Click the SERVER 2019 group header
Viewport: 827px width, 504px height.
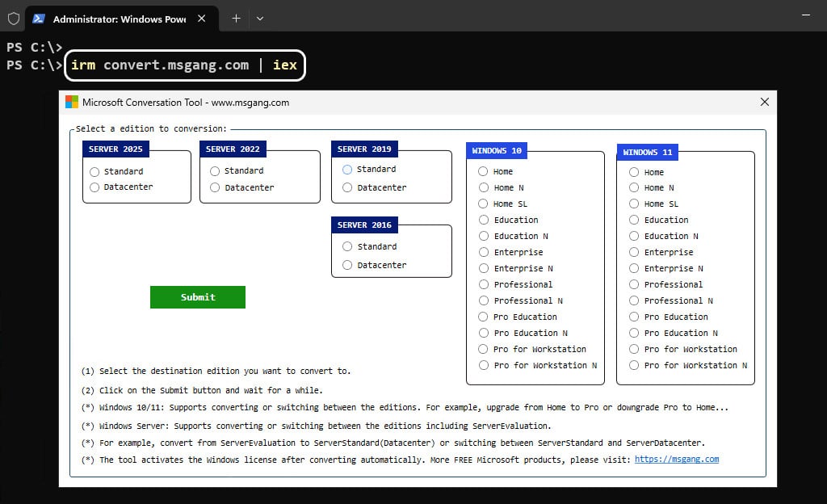(x=364, y=149)
